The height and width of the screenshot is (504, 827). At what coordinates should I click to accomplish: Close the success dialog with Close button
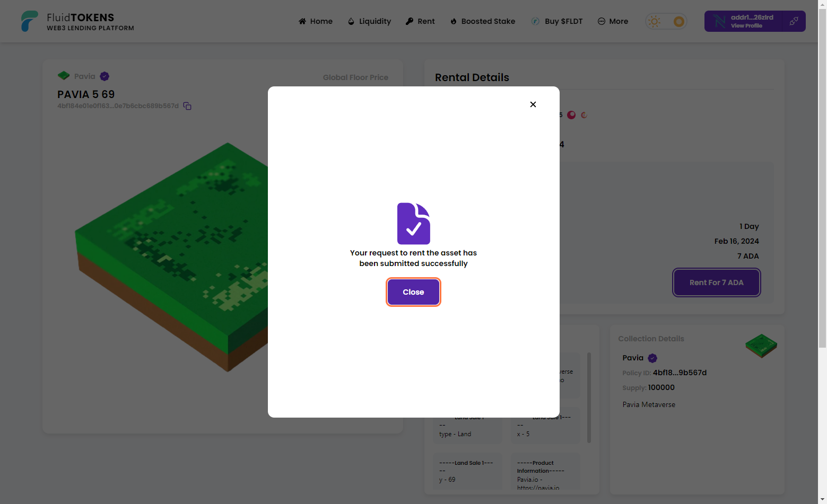pyautogui.click(x=413, y=292)
